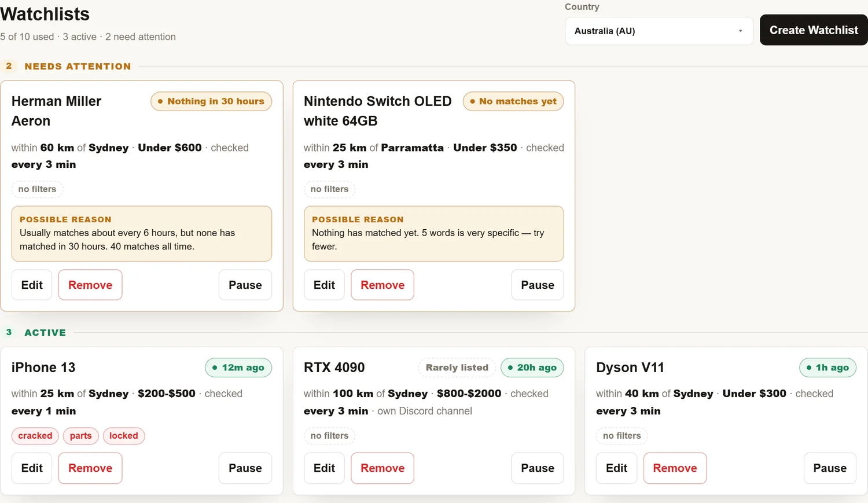Image resolution: width=868 pixels, height=503 pixels.
Task: Click the 'Needs Attention' section heading
Action: 78,67
